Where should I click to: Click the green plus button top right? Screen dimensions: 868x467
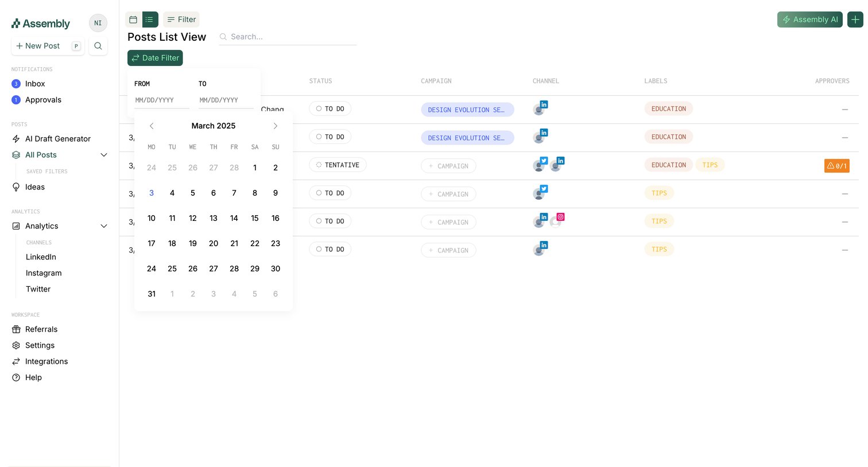(855, 20)
